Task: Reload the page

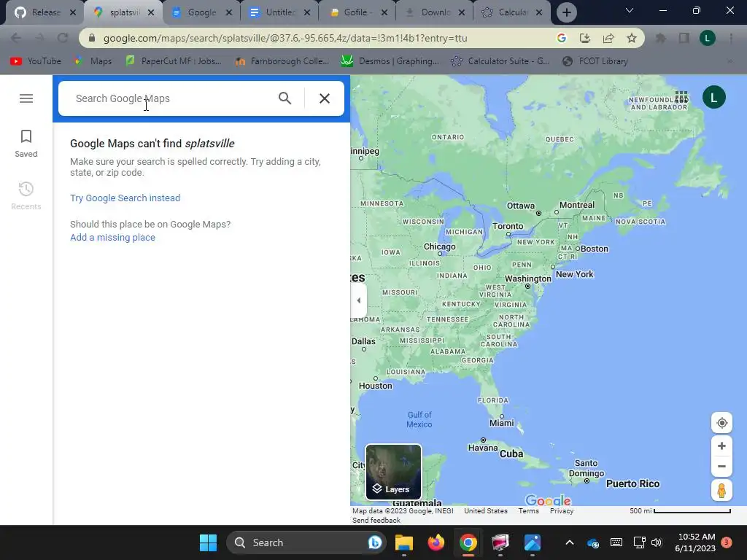Action: [63, 38]
